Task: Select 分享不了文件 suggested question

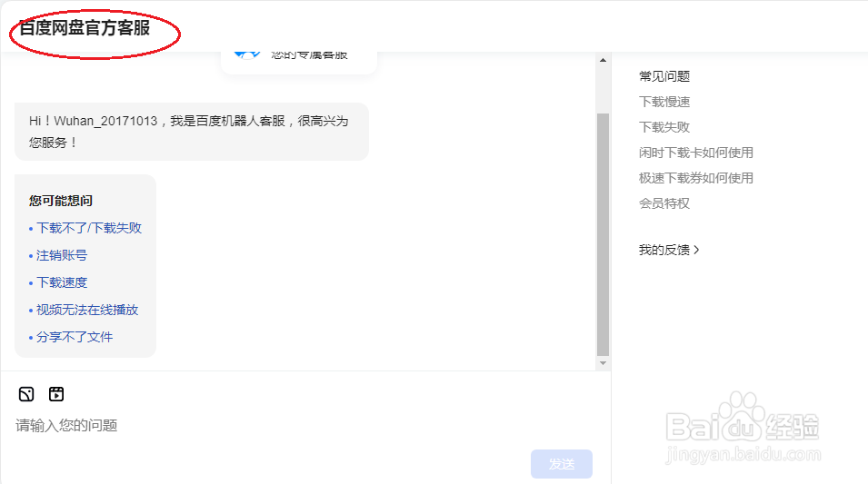Action: (x=75, y=337)
